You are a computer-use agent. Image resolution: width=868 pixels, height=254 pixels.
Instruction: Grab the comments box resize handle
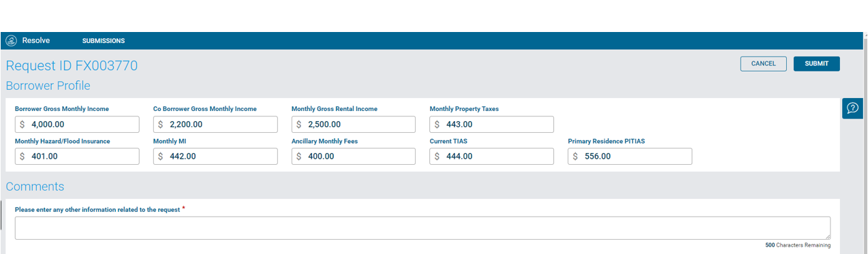(x=827, y=236)
